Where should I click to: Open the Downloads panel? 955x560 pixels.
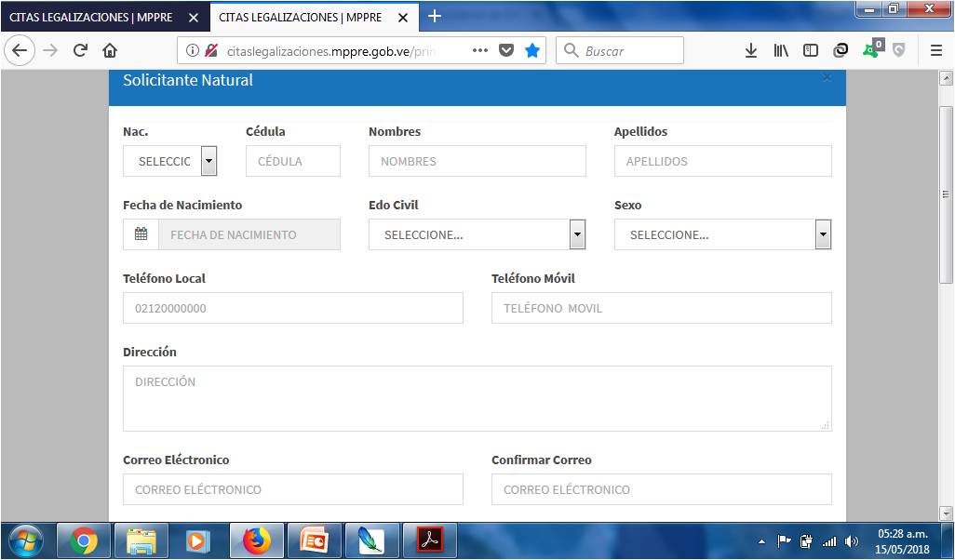click(x=751, y=50)
